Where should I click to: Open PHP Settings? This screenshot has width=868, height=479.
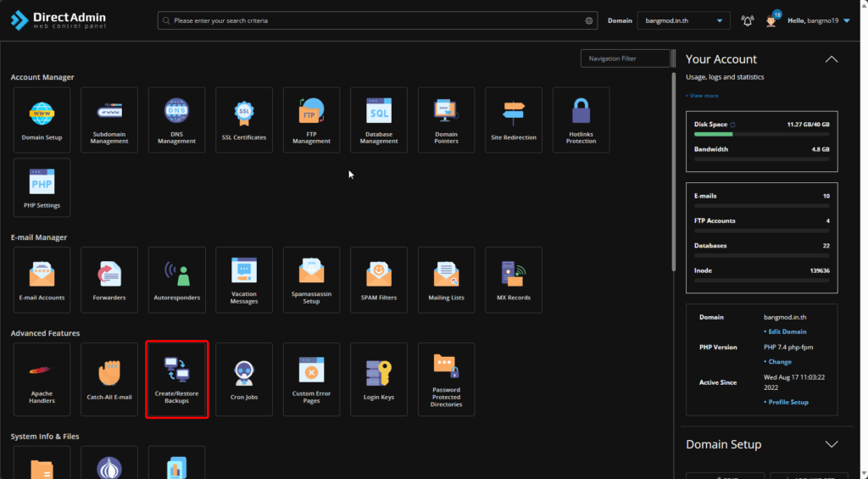(42, 187)
